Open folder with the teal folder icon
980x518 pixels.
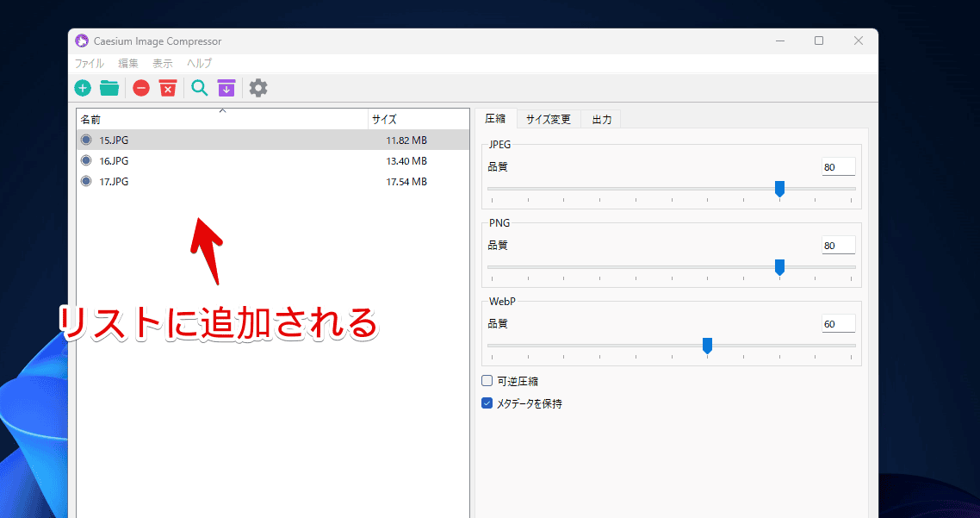pyautogui.click(x=109, y=88)
